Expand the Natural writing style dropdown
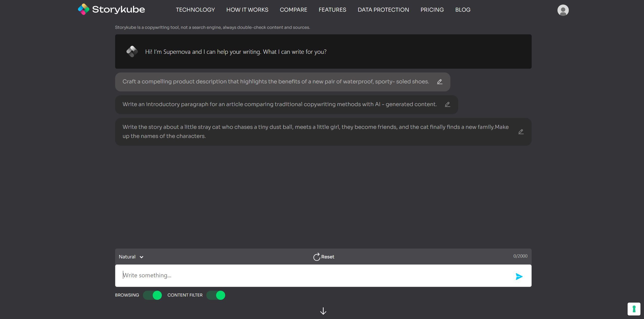644x319 pixels. pos(131,257)
